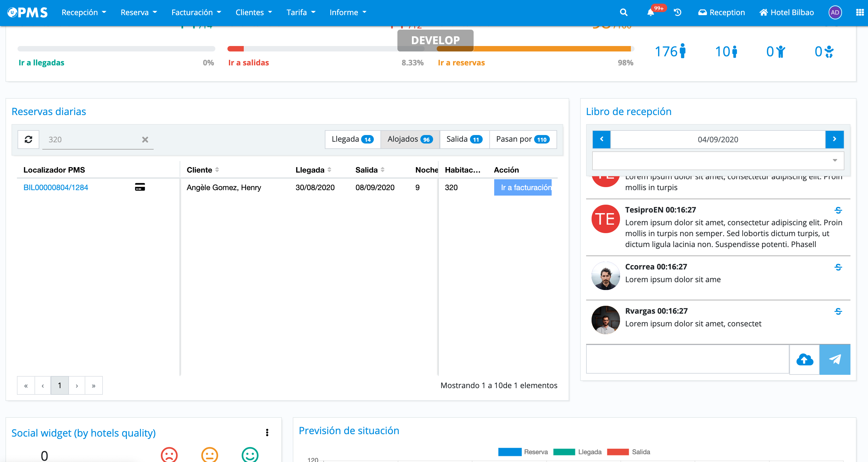Viewport: 868px width, 462px height.
Task: Click the 0 children guest icon
Action: point(781,51)
